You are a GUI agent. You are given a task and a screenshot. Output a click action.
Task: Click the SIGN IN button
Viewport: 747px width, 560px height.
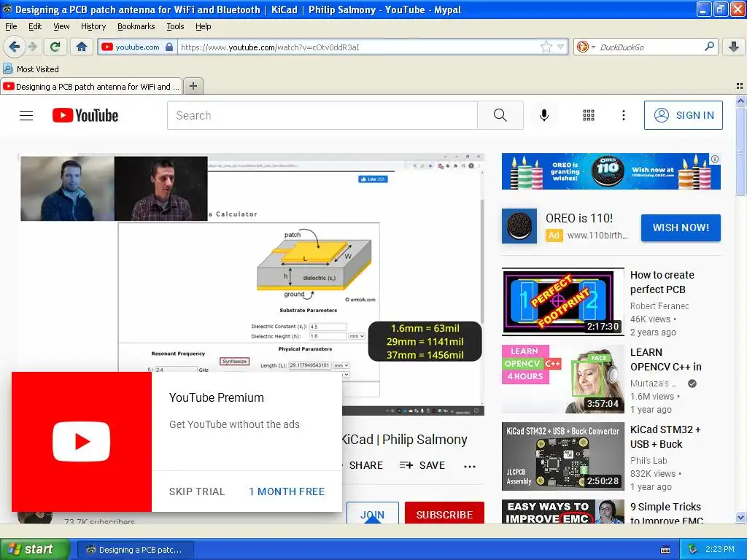click(x=683, y=115)
